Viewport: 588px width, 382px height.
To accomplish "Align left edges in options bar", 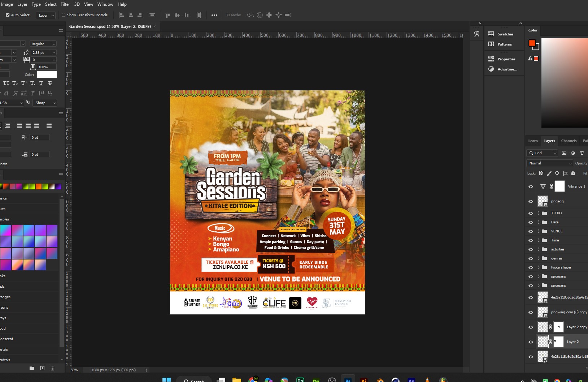I will pos(121,15).
